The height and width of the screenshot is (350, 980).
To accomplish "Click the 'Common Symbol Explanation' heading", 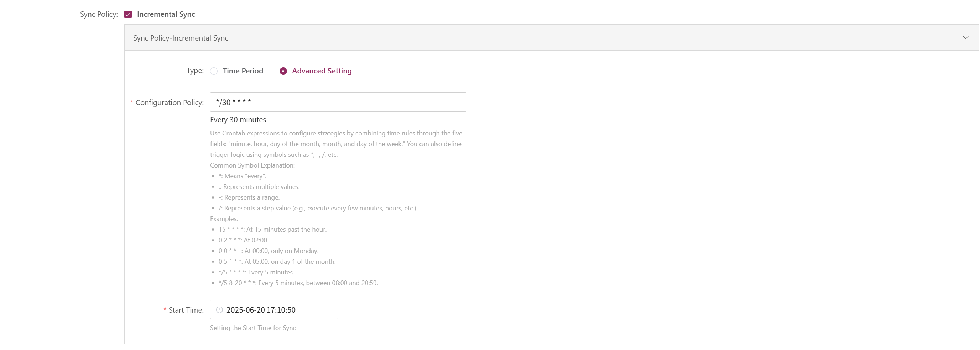I will [252, 165].
